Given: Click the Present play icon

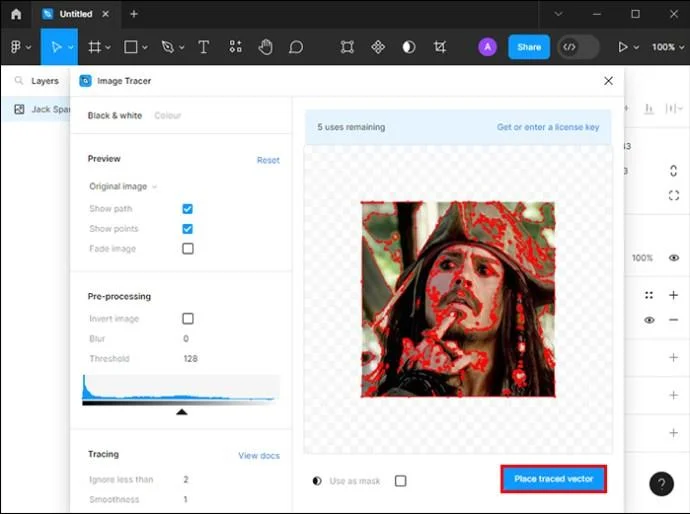Looking at the screenshot, I should coord(622,47).
